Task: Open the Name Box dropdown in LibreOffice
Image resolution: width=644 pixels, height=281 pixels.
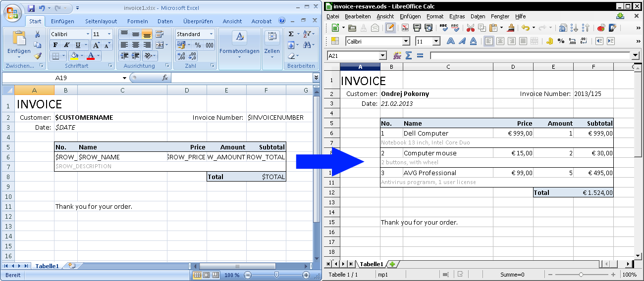Action: click(382, 56)
